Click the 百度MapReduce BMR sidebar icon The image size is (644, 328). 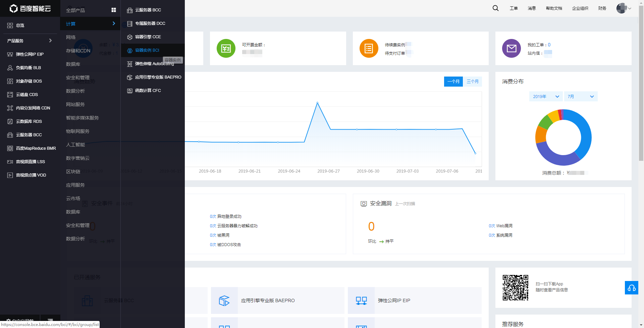coord(10,148)
